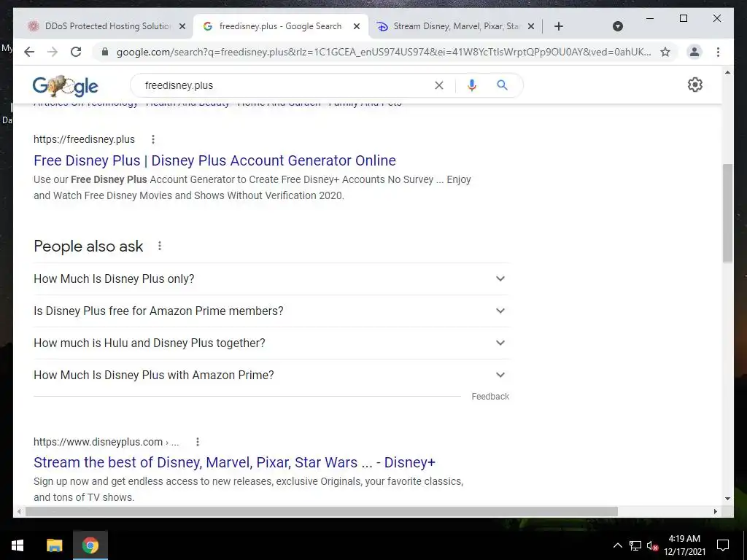
Task: Open Google quick settings gear
Action: pos(695,85)
